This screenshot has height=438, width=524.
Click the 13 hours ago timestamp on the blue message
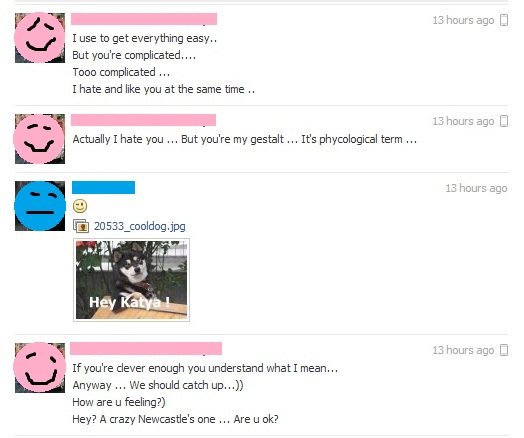tap(476, 188)
